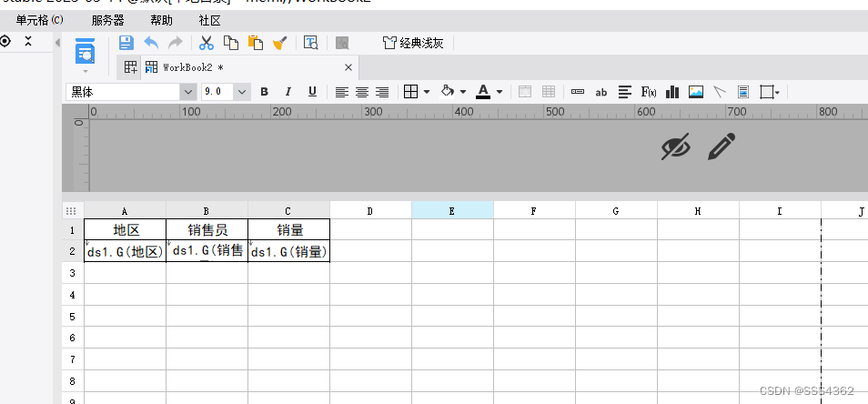Select column E header
This screenshot has height=404, width=868.
(452, 211)
